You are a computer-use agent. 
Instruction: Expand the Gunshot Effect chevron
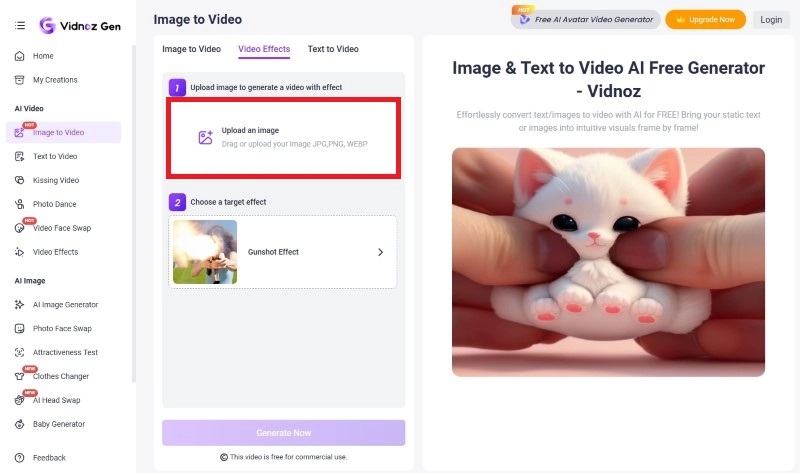tap(380, 252)
